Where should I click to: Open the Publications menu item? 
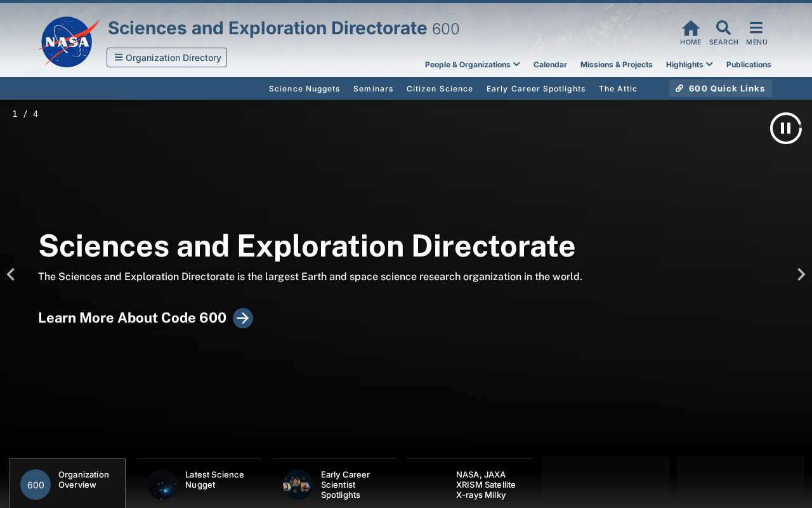point(749,65)
